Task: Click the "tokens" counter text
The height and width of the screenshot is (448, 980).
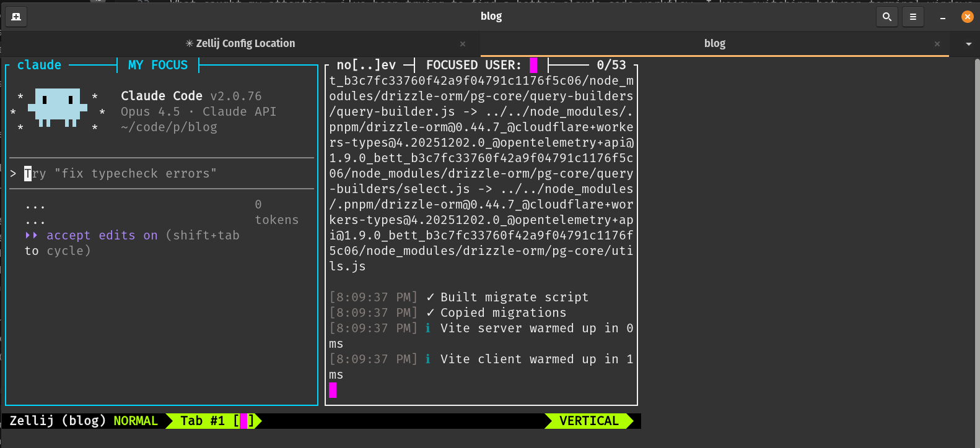Action: pos(277,220)
